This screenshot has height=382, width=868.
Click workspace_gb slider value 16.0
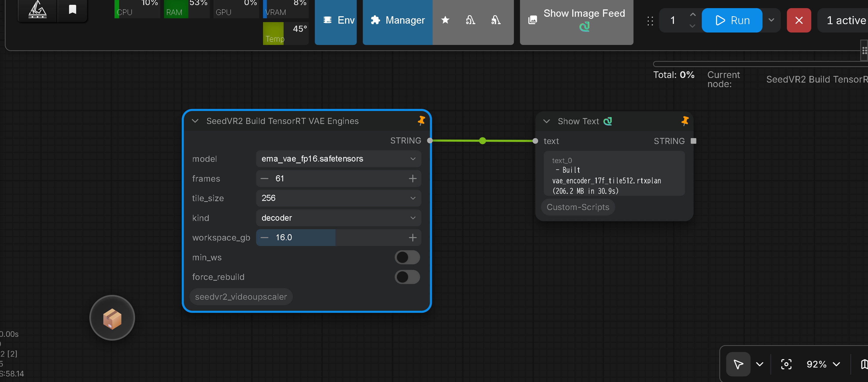[x=338, y=238]
